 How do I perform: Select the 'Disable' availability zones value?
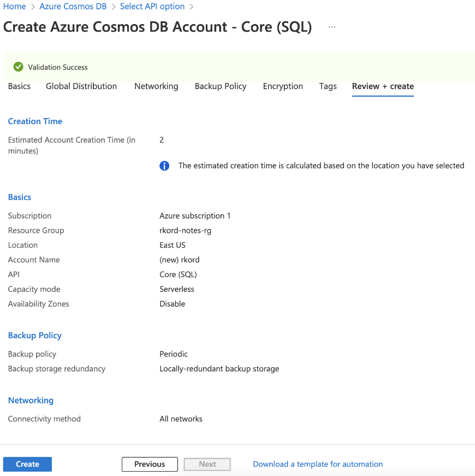point(172,303)
